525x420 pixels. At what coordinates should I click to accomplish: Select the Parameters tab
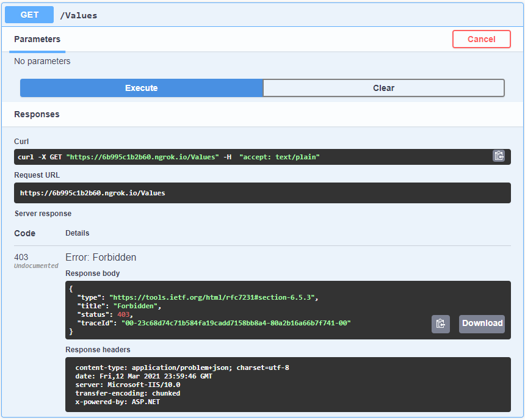(37, 40)
